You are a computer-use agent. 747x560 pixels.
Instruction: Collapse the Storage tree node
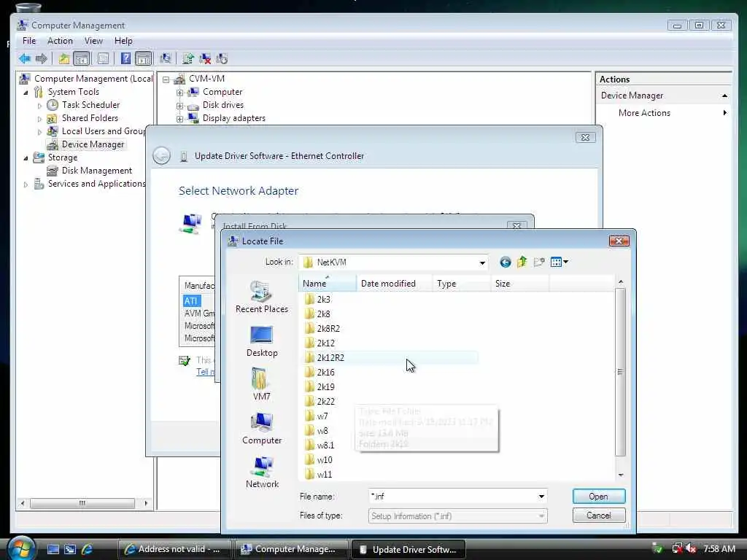coord(26,158)
